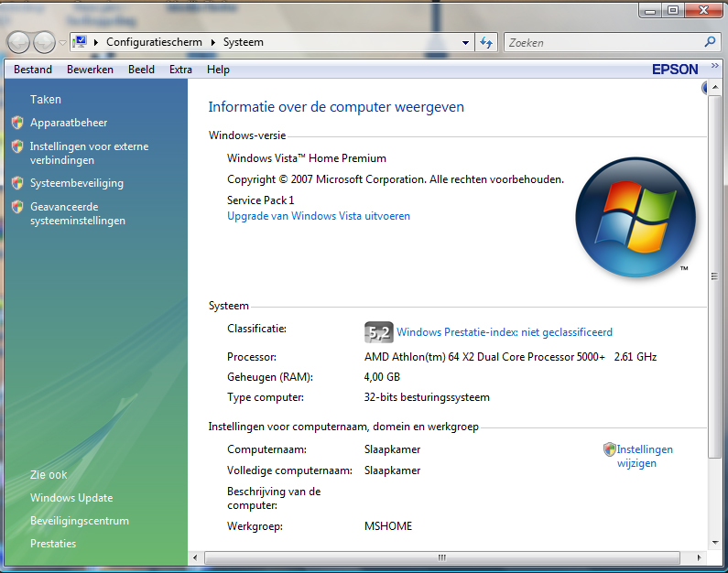Click Instellingen wijzigen link
The width and height of the screenshot is (728, 573).
645,456
